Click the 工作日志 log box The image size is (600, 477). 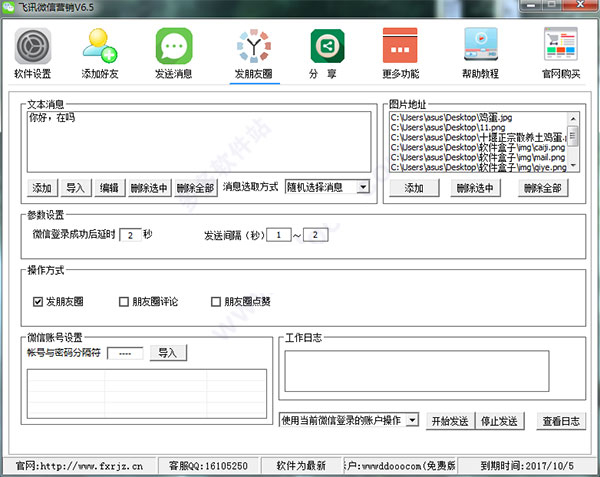click(417, 371)
